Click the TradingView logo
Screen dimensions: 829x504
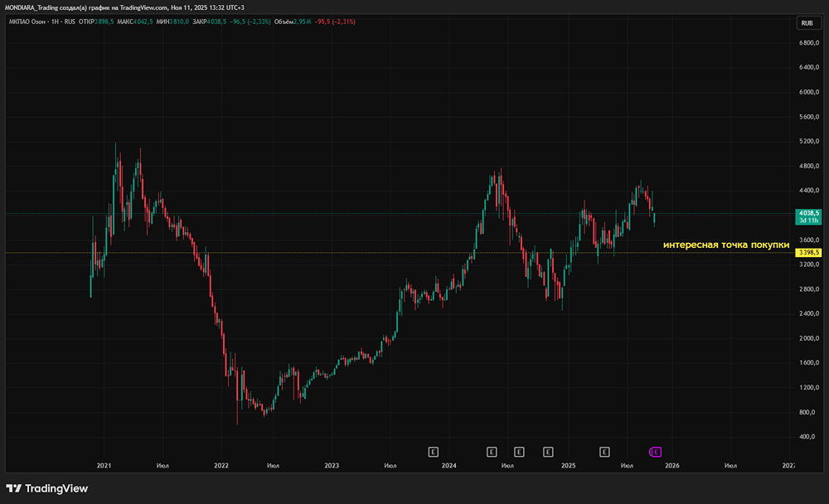47,488
